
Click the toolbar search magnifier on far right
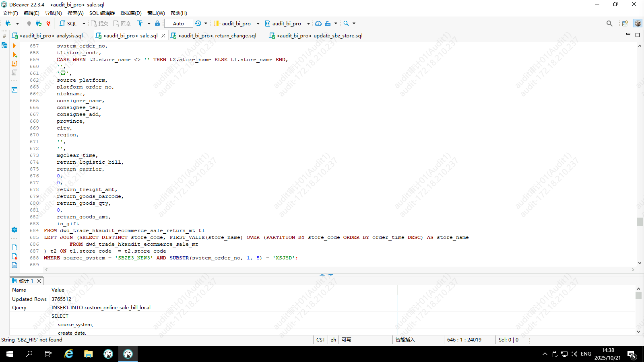609,23
